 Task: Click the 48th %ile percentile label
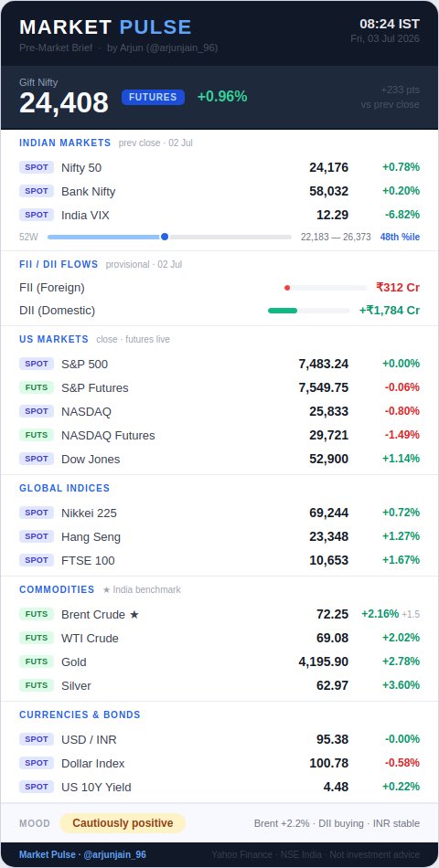[400, 237]
